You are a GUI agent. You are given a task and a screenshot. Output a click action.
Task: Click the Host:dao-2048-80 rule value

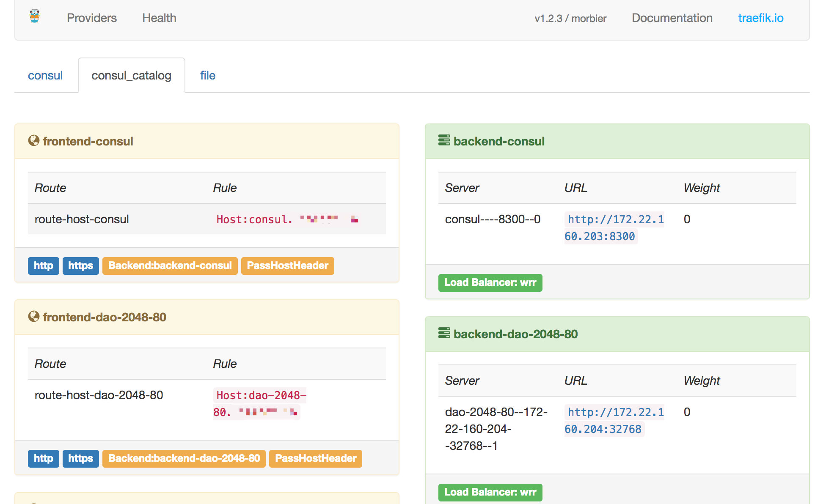[259, 404]
